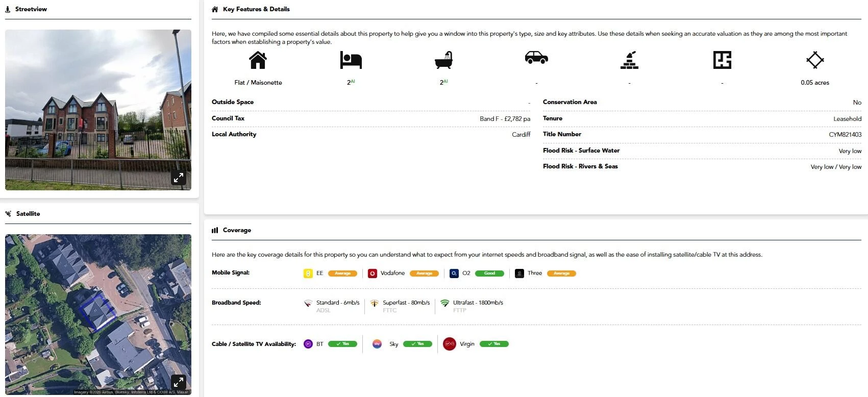The image size is (868, 397).
Task: Click the title number CYM821403
Action: (845, 135)
